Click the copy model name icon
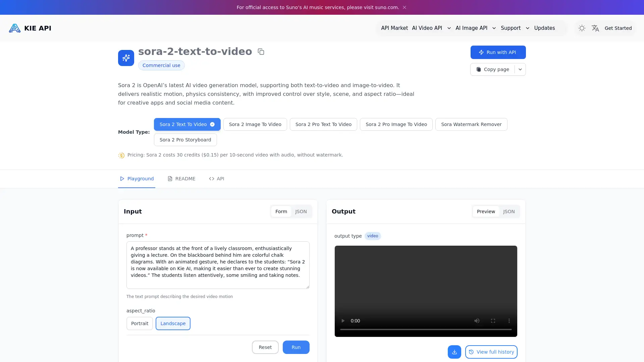 261,52
